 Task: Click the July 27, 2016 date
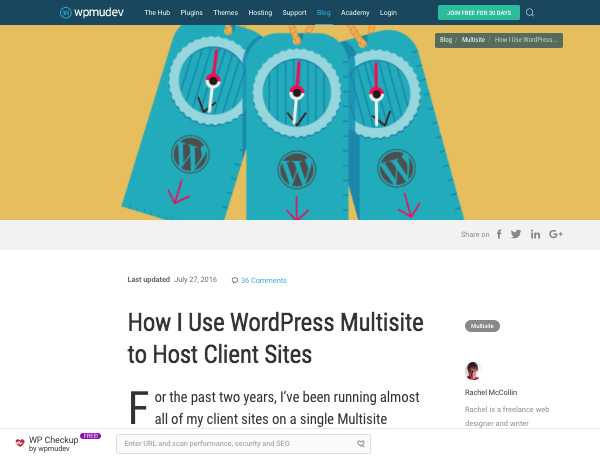(x=196, y=280)
